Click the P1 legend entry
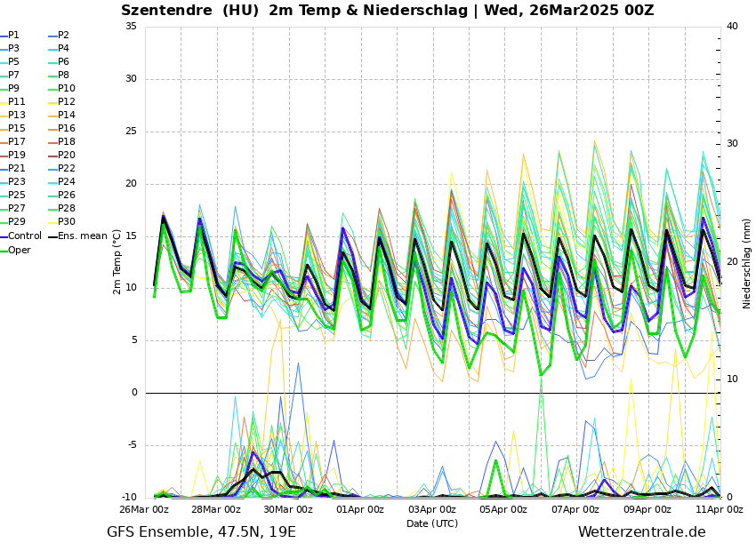Screen dimensions: 756x551 (13, 36)
